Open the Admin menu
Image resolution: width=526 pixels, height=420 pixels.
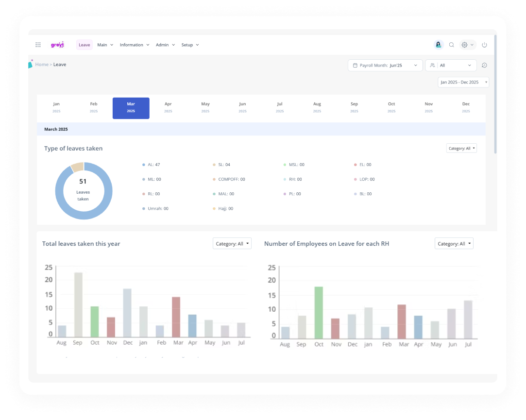coord(166,45)
